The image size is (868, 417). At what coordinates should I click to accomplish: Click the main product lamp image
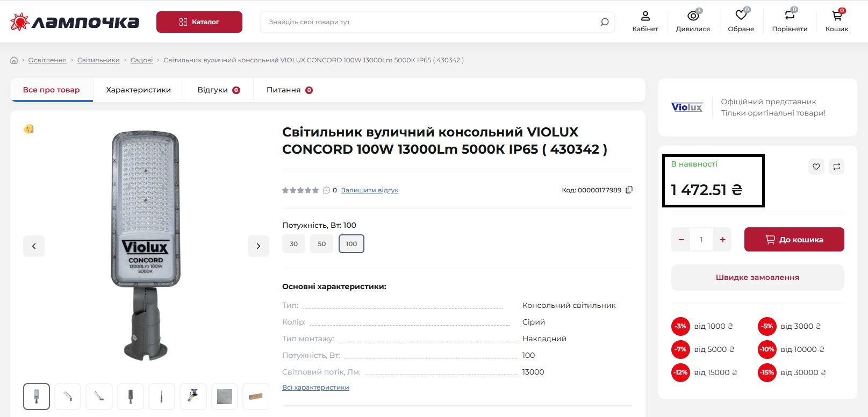pyautogui.click(x=146, y=246)
